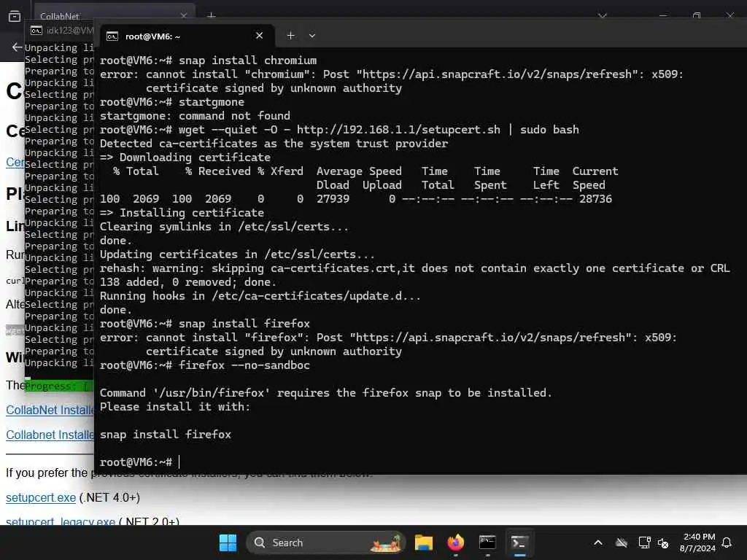Click the terminal prompt line at the cursor

tap(139, 462)
